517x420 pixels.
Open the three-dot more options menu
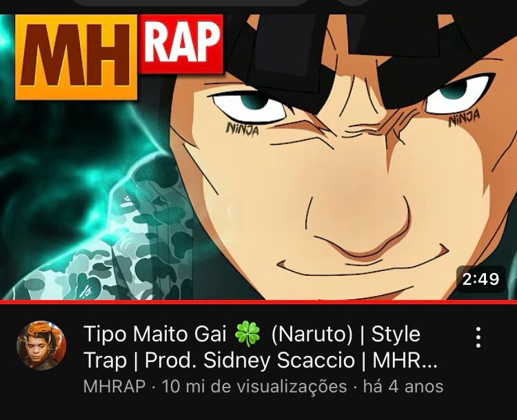[478, 337]
